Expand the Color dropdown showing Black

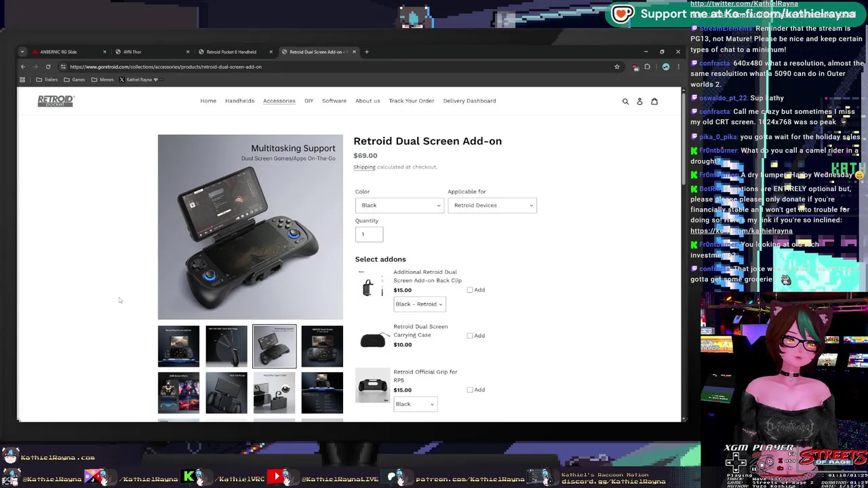399,205
